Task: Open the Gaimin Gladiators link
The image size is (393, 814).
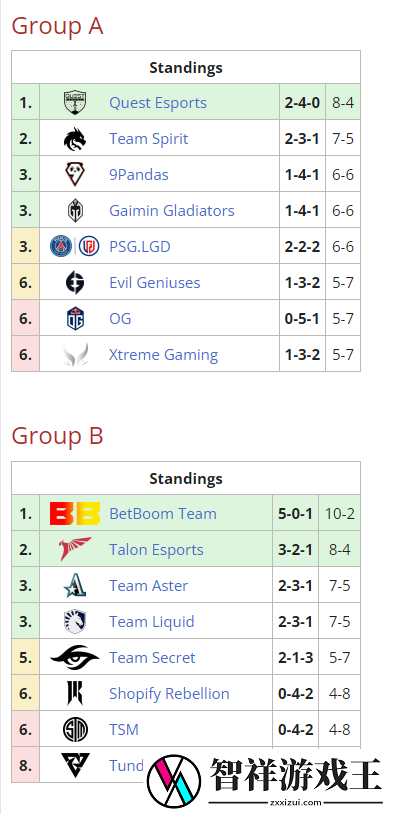Action: (x=172, y=211)
